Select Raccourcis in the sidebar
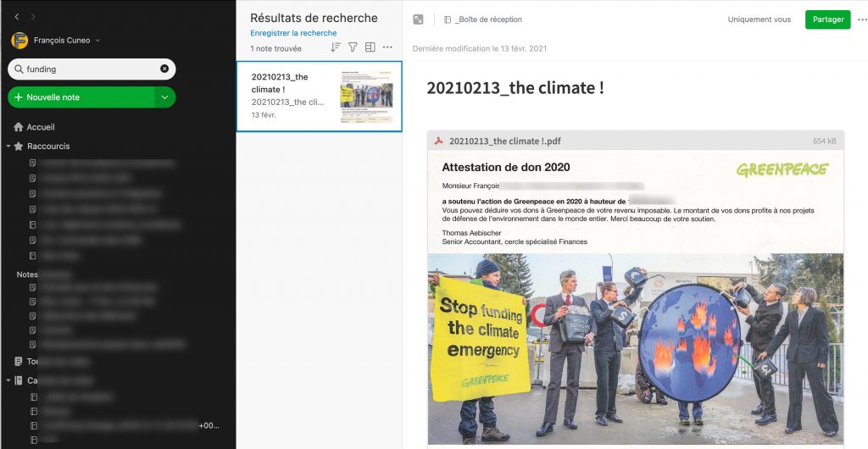The image size is (868, 449). pos(48,147)
